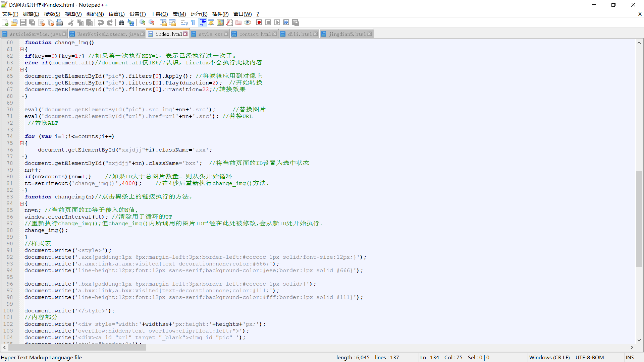Image resolution: width=644 pixels, height=362 pixels.
Task: Cut selection using the scissors icon
Action: 71,22
